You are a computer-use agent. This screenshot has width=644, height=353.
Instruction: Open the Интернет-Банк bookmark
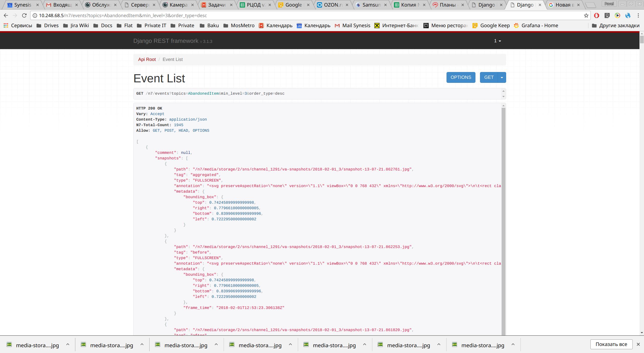coord(397,25)
